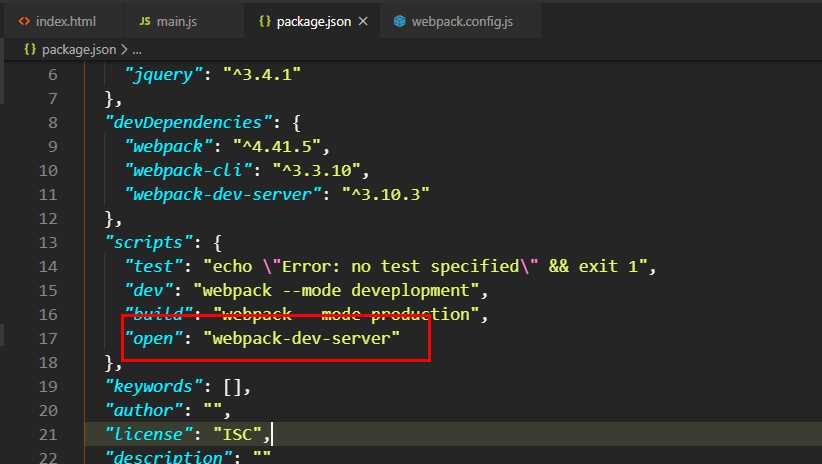Click the "jquery" key text
This screenshot has height=464, width=822.
(x=164, y=74)
